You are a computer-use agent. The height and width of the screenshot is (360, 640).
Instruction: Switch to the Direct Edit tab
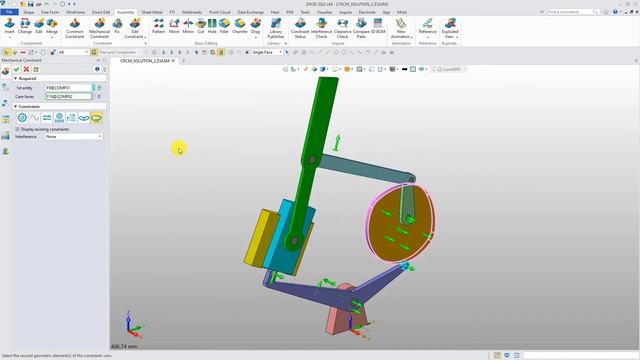click(101, 12)
